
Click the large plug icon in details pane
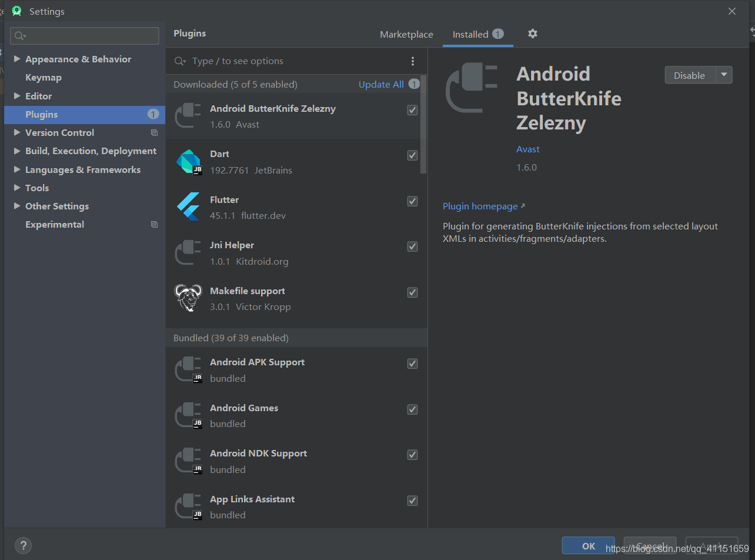click(472, 88)
